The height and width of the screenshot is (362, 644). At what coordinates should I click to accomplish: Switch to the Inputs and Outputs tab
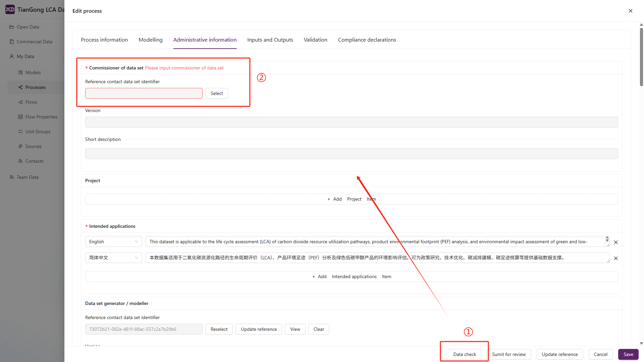coord(270,40)
